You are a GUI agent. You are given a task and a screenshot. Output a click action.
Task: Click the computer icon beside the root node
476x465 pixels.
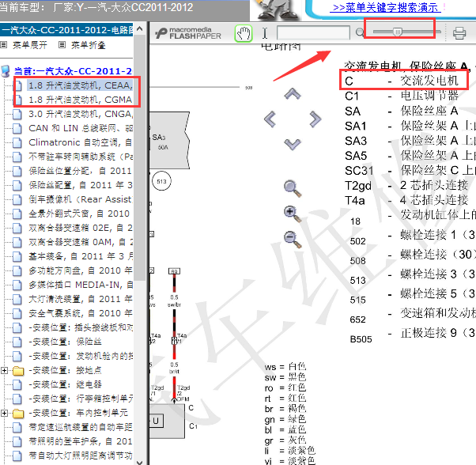click(6, 71)
